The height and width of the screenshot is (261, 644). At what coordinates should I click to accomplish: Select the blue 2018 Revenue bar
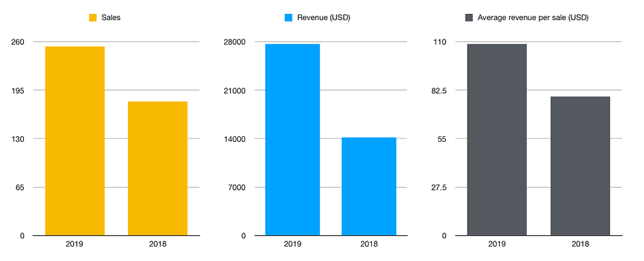pyautogui.click(x=369, y=186)
